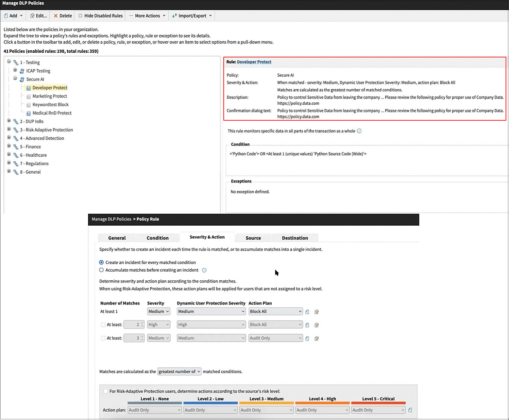The height and width of the screenshot is (420, 509).
Task: Click the 5 - Finance folder icon
Action: (16, 147)
